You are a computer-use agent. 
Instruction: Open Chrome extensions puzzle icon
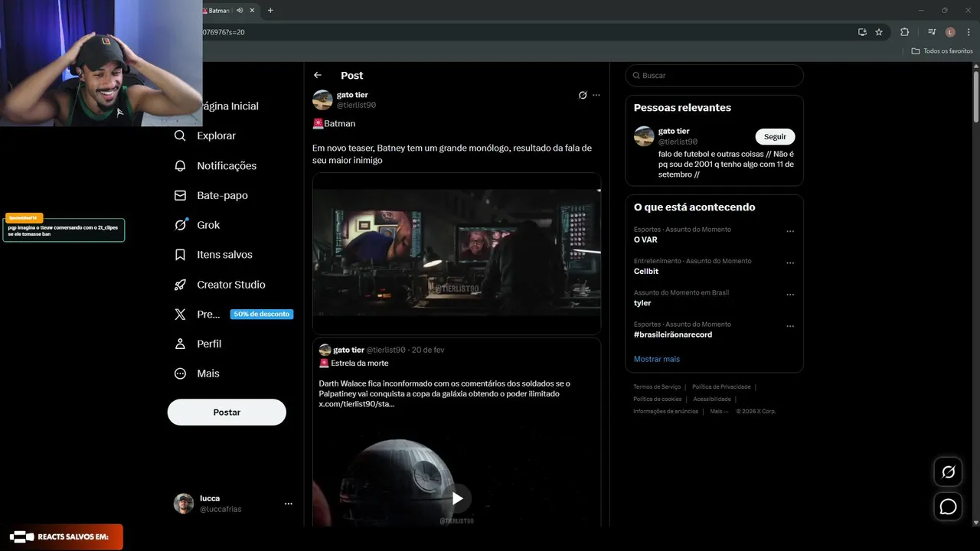(905, 32)
